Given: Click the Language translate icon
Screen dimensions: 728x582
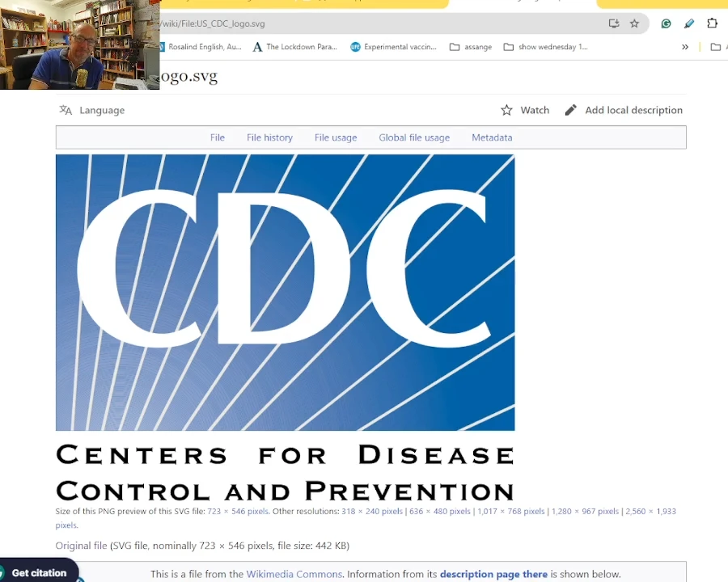Looking at the screenshot, I should pos(66,110).
